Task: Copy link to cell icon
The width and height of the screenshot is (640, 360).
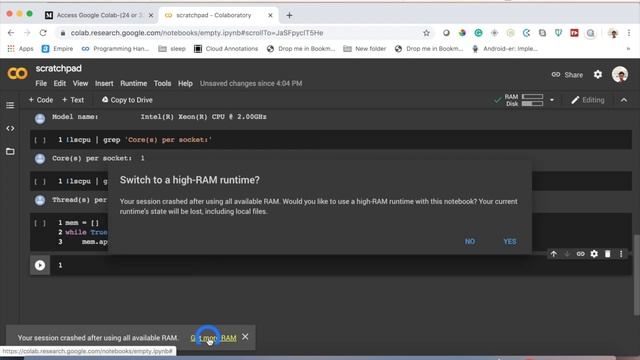Action: [x=580, y=254]
